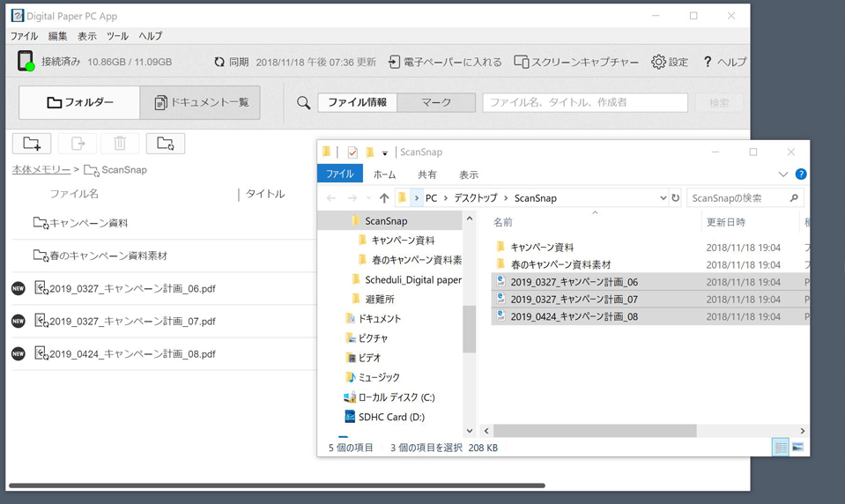
Task: Click 電子ペーパーに入れる import button
Action: [445, 62]
